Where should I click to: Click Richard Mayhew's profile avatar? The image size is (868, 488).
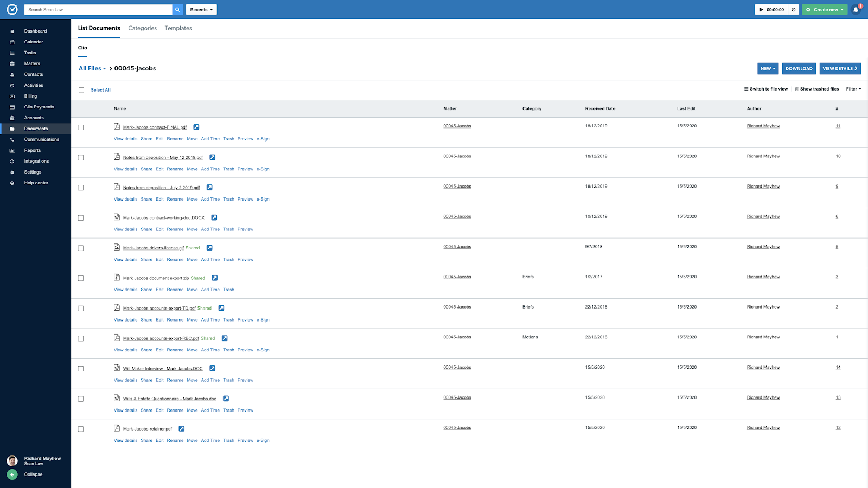[x=12, y=461]
